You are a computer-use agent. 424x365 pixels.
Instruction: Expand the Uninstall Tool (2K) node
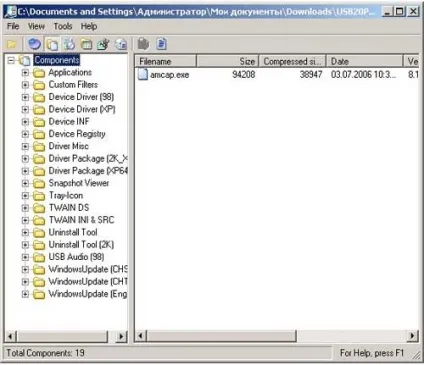[25, 245]
